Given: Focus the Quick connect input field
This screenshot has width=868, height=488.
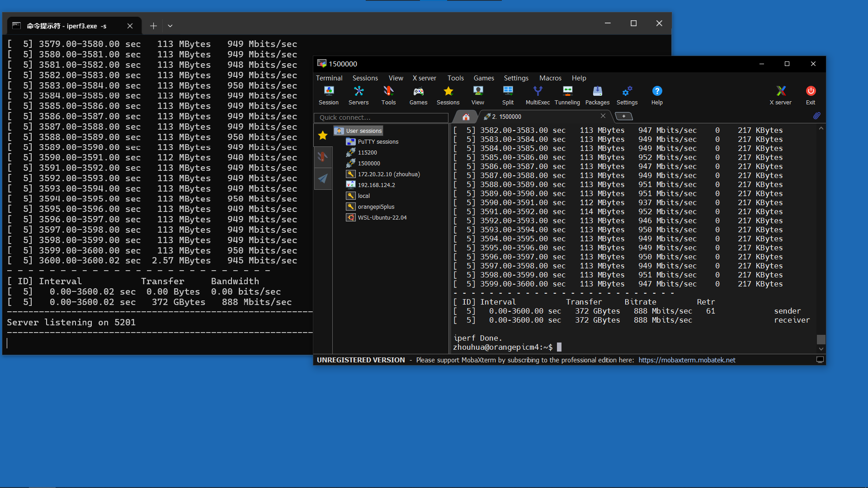Looking at the screenshot, I should (381, 117).
